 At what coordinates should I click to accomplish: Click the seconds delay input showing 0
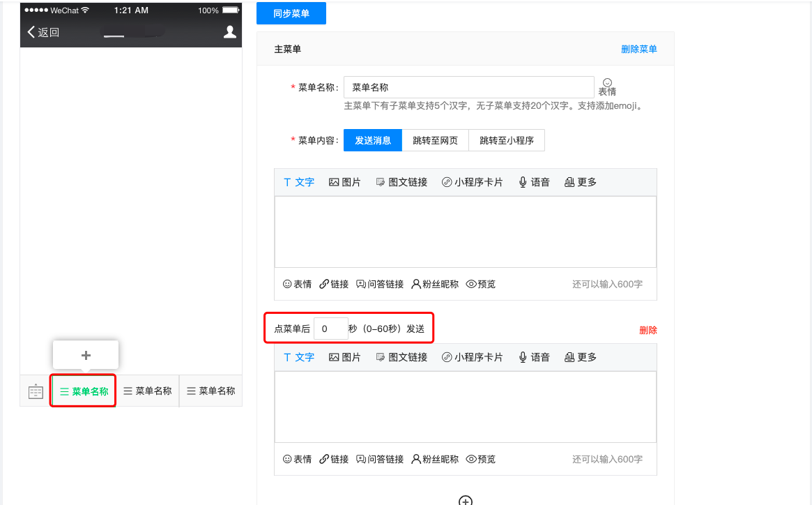331,327
